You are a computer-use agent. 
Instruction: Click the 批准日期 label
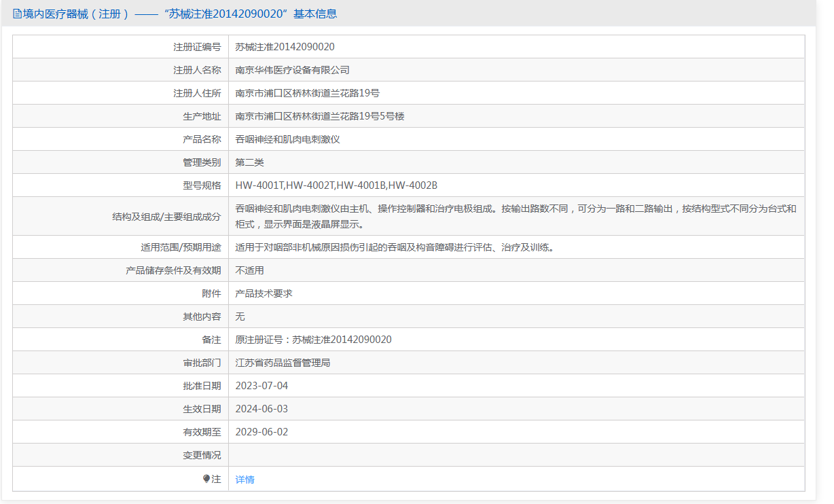(x=202, y=386)
